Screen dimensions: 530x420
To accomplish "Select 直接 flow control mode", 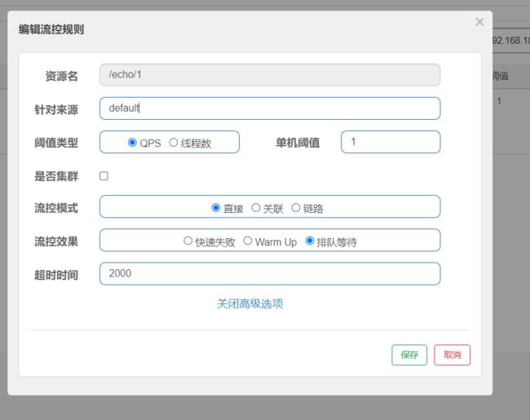I will (x=215, y=208).
